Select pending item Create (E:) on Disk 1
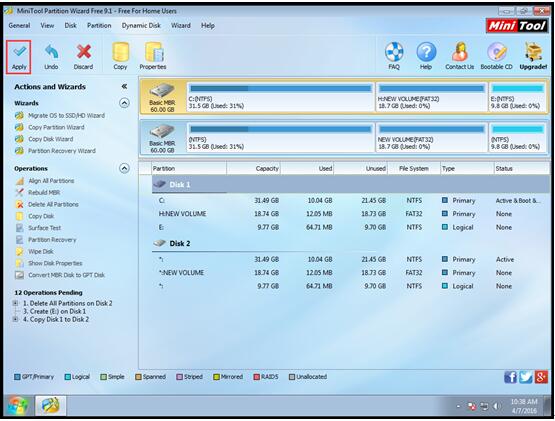The height and width of the screenshot is (421, 555). click(x=55, y=312)
